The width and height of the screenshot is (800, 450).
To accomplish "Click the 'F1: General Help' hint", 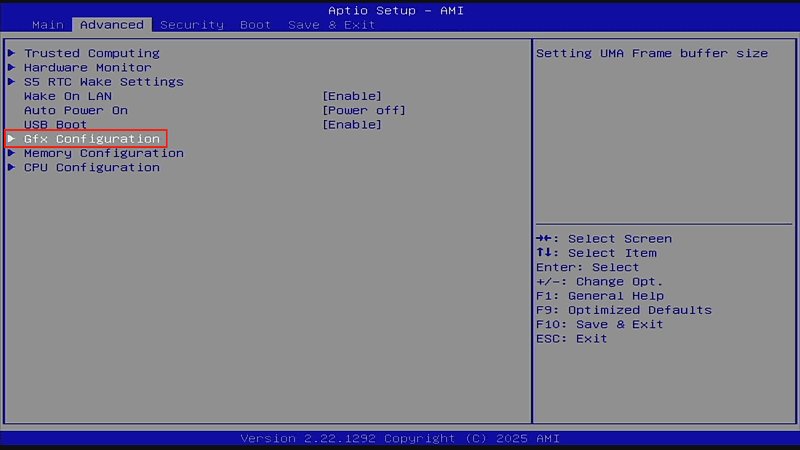I will click(x=600, y=296).
